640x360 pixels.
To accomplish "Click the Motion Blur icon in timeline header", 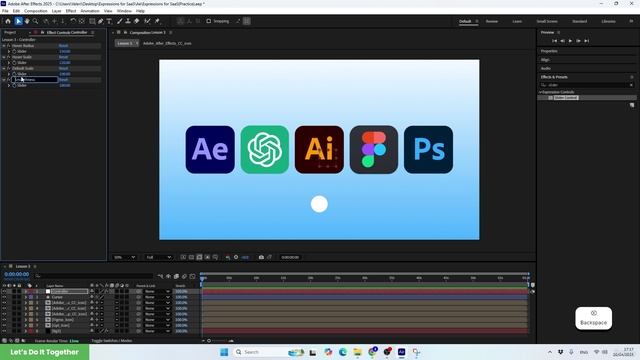I will [184, 276].
